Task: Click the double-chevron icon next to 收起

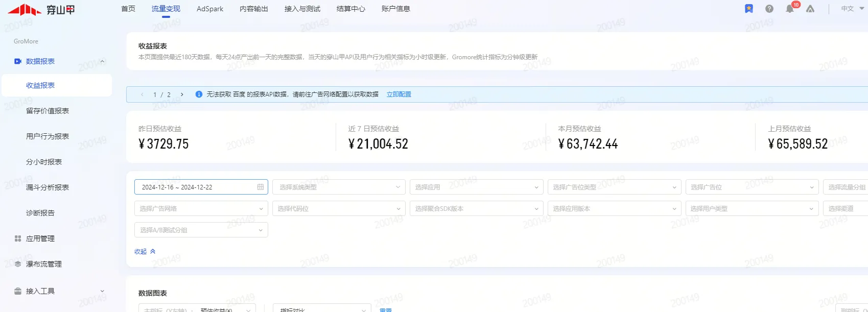Action: coord(153,251)
